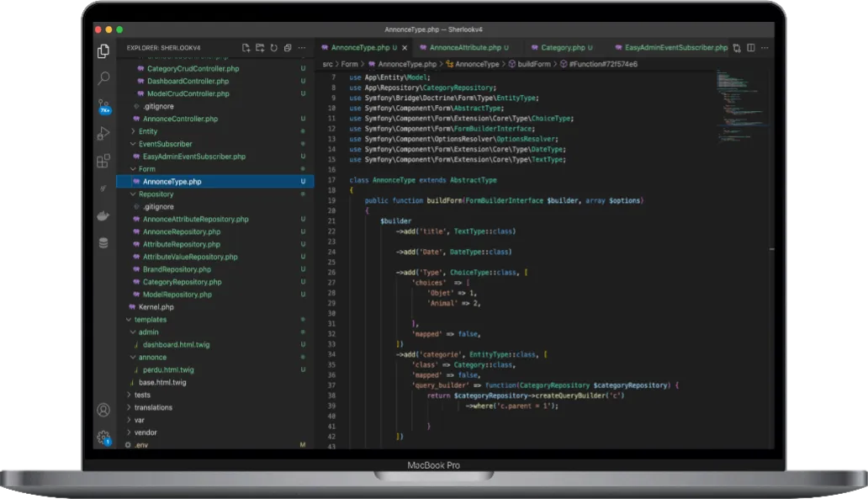
Task: Switch to the AnnonceAttribute.php tab
Action: (464, 48)
